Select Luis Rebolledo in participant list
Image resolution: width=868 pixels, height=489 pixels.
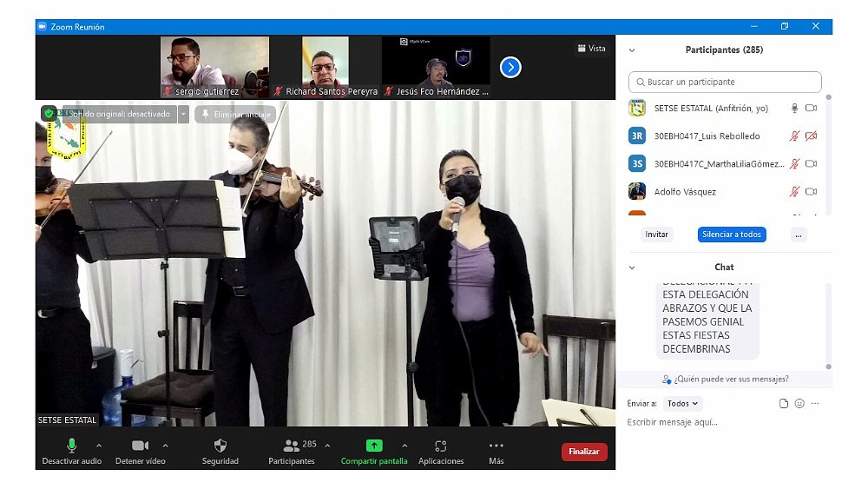click(x=707, y=136)
